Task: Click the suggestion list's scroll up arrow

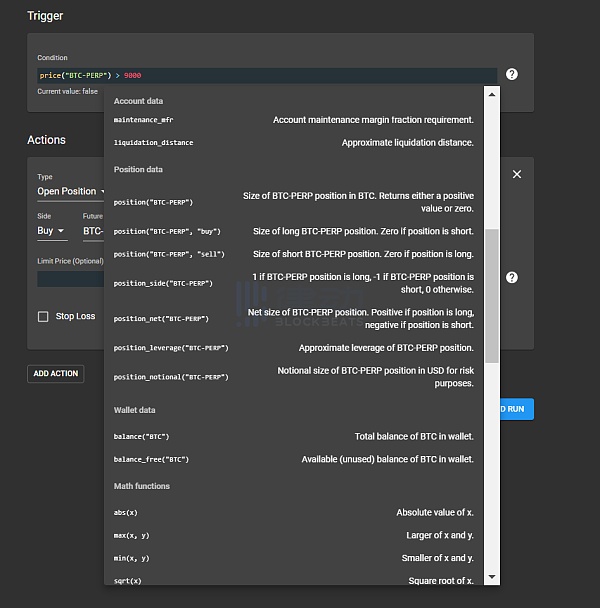Action: point(491,94)
